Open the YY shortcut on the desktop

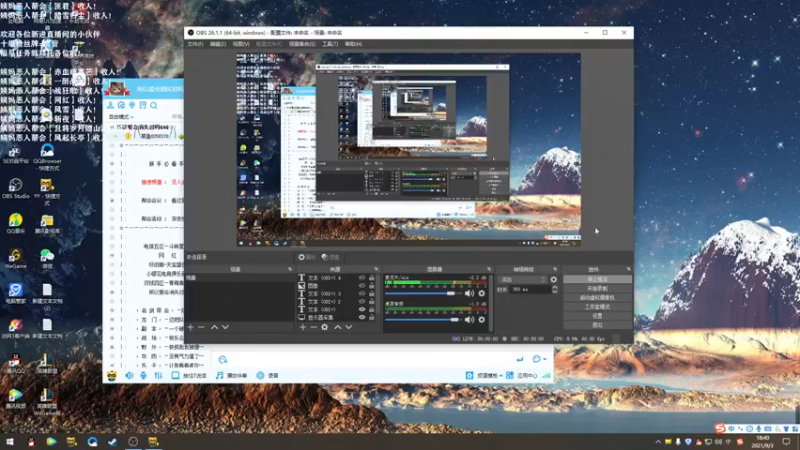47,192
